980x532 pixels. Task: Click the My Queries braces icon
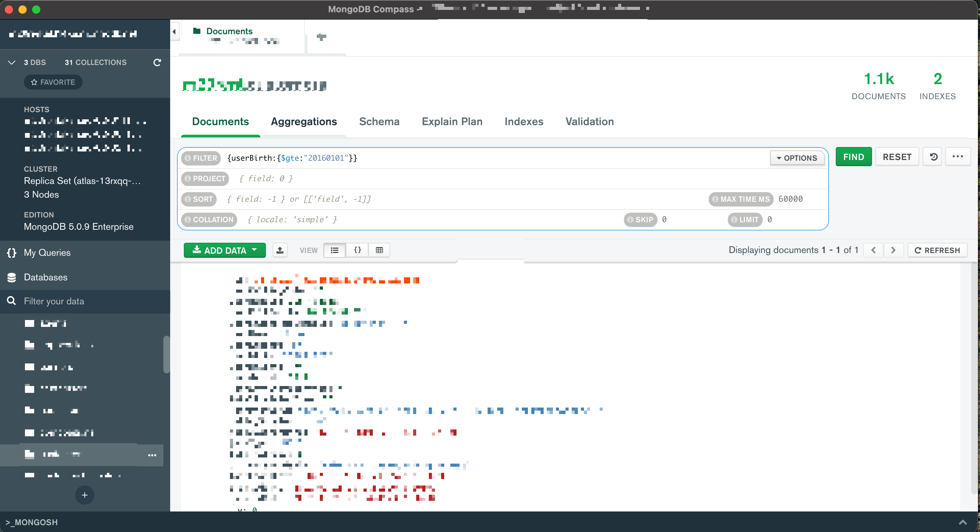pos(12,253)
